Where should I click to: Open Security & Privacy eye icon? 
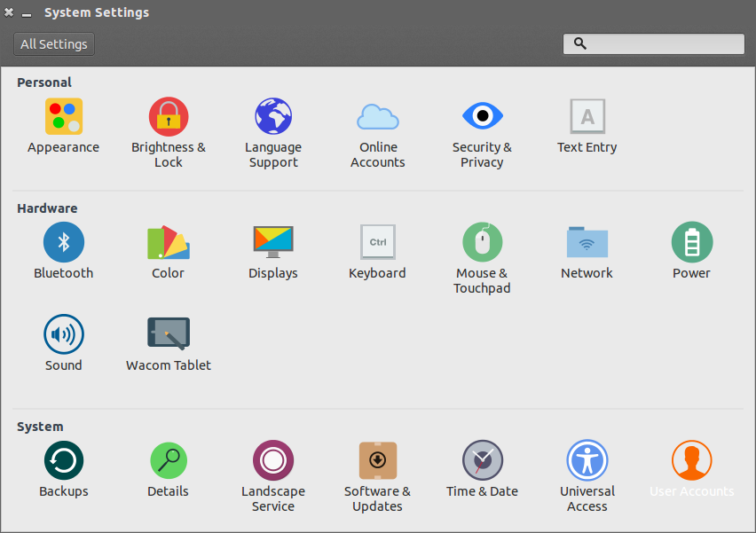click(482, 115)
